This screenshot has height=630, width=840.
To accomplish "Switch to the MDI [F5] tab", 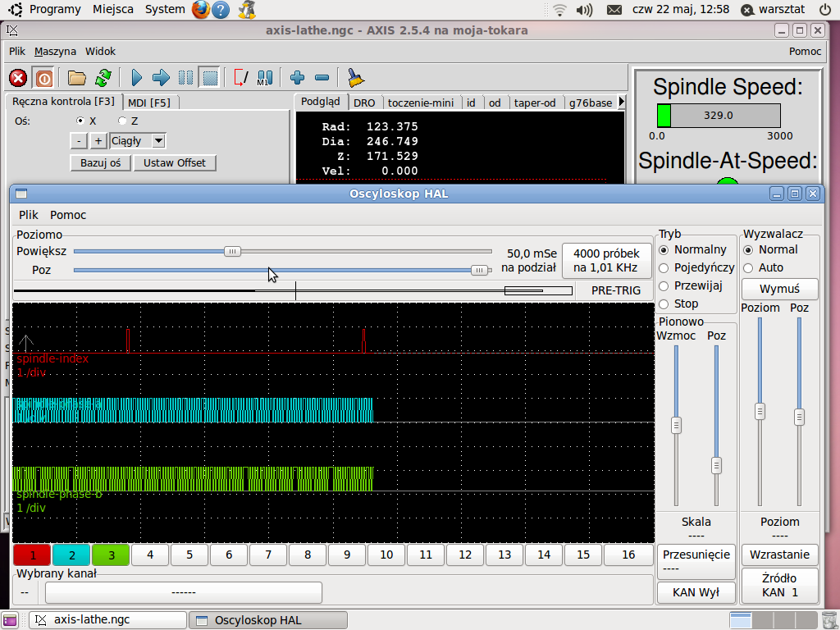I will pyautogui.click(x=149, y=103).
